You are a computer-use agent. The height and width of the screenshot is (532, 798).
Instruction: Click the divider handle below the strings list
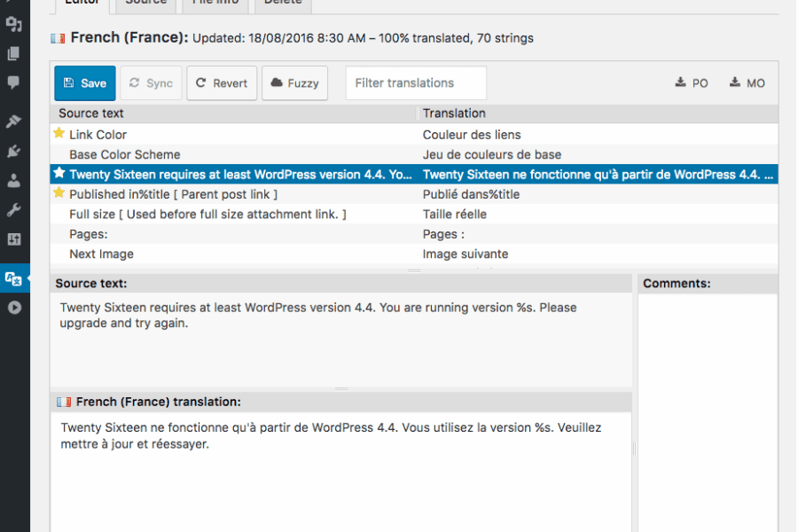click(x=414, y=270)
